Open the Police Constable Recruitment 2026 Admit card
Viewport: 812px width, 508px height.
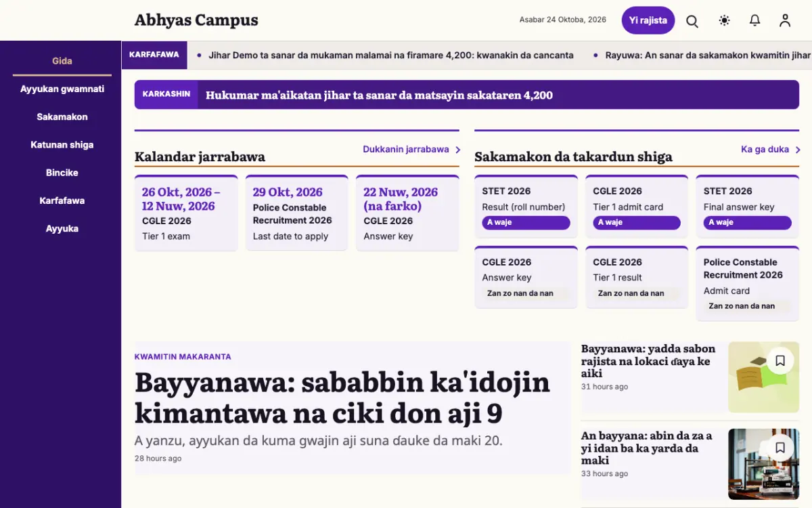(748, 283)
